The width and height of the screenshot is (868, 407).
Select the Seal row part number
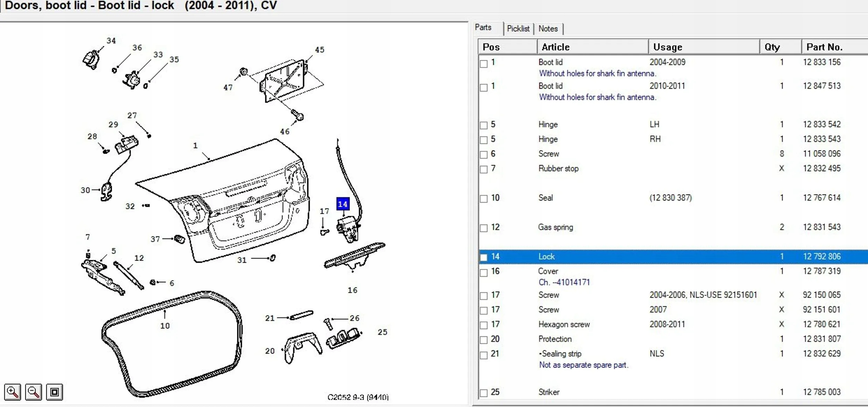821,198
